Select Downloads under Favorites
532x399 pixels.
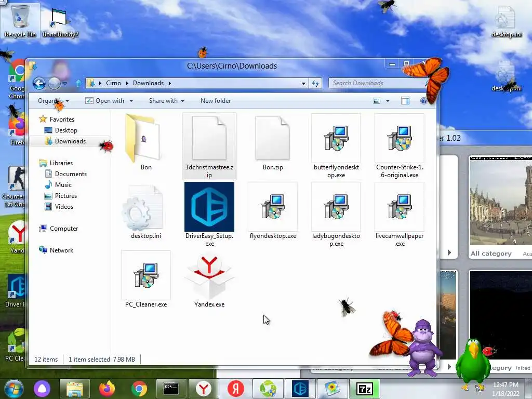click(70, 141)
